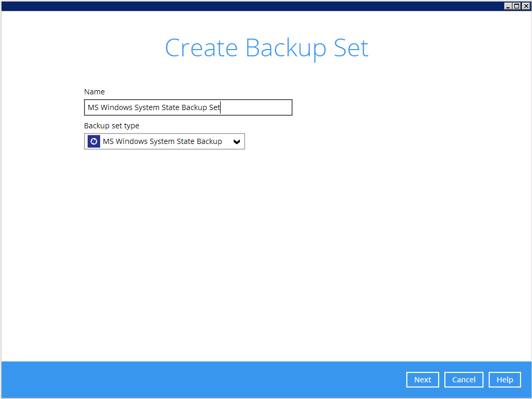Click the 'Backup set type' label
Image resolution: width=532 pixels, height=399 pixels.
click(112, 126)
